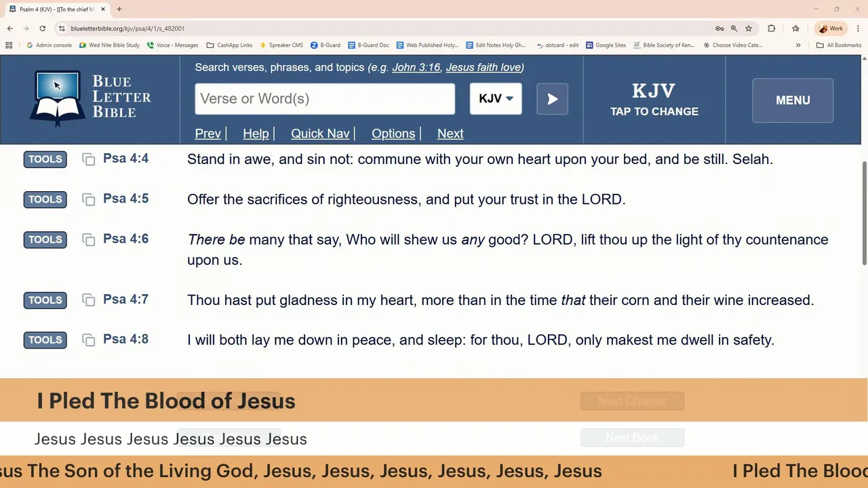868x488 pixels.
Task: Reload the page in the browser
Action: click(42, 28)
